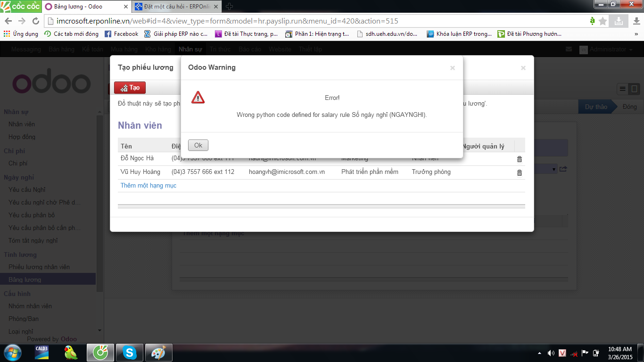
Task: Click the envelope messages icon in top bar
Action: coord(569,49)
